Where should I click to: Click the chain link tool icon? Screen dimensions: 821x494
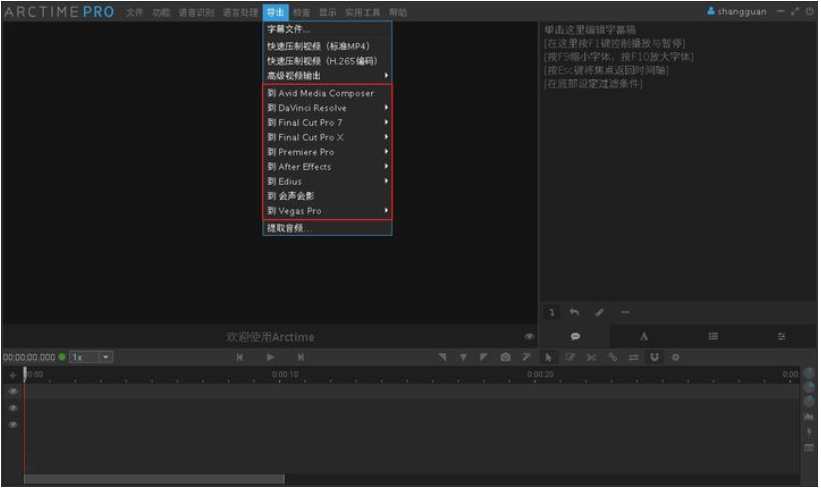(x=612, y=357)
